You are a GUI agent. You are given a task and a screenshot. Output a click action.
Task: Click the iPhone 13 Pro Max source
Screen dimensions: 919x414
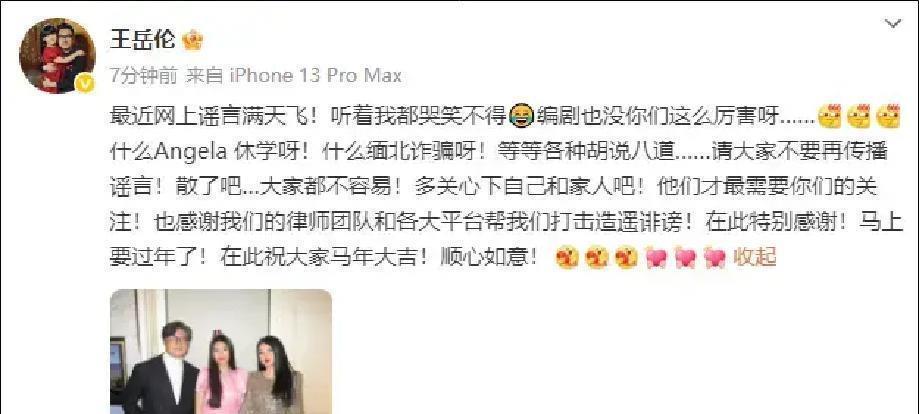click(x=315, y=76)
